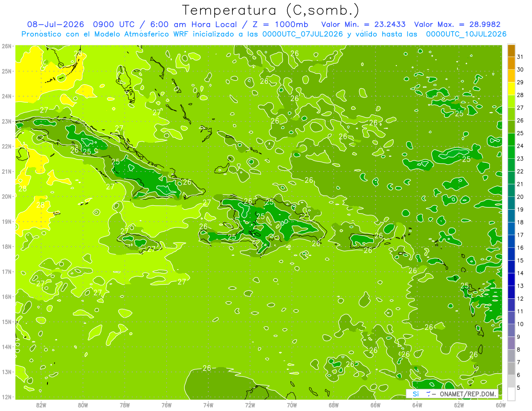Click the '16N' latitude axis label
Screen dimensions: 532x411
(7, 297)
